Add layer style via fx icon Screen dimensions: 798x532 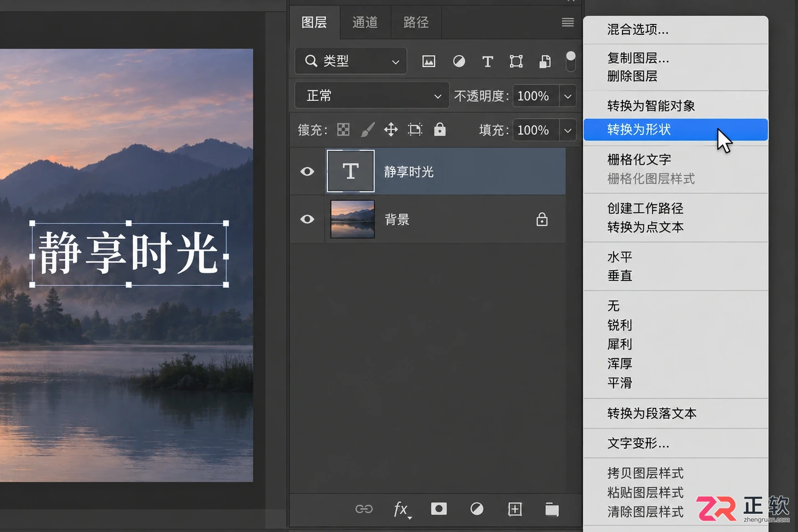[402, 509]
